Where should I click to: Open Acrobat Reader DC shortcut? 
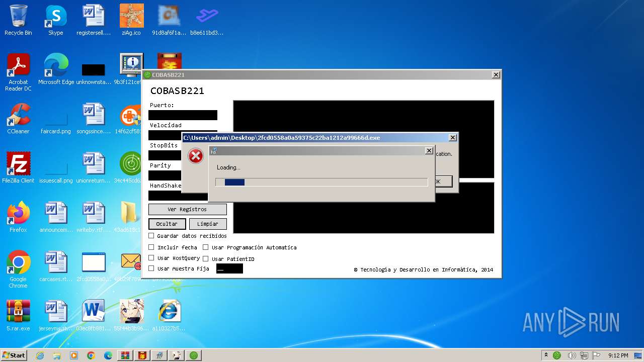coord(18,73)
